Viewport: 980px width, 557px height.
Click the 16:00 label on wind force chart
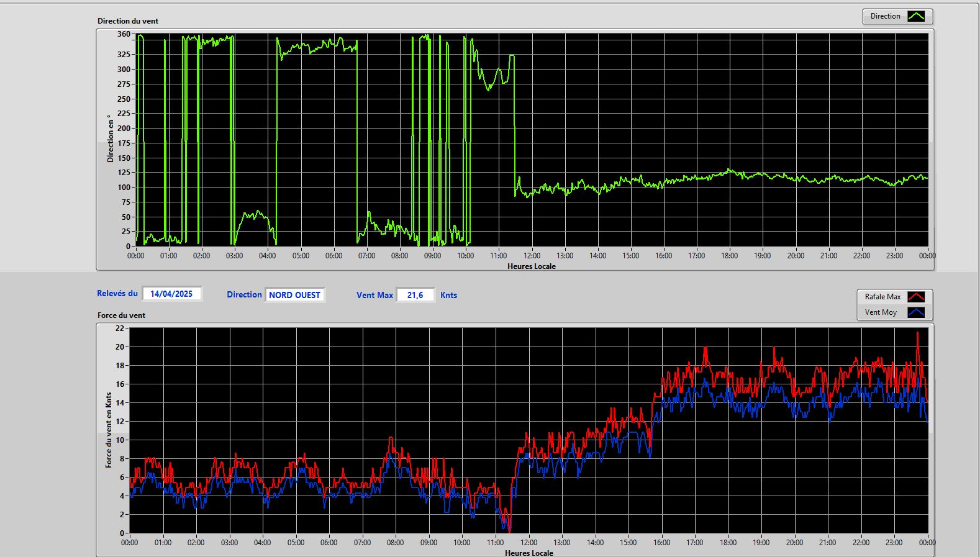661,542
